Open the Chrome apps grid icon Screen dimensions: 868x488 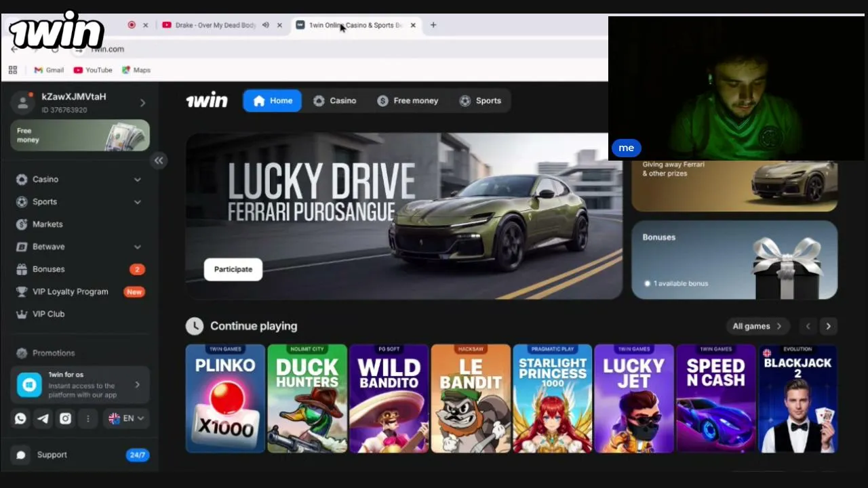(13, 70)
